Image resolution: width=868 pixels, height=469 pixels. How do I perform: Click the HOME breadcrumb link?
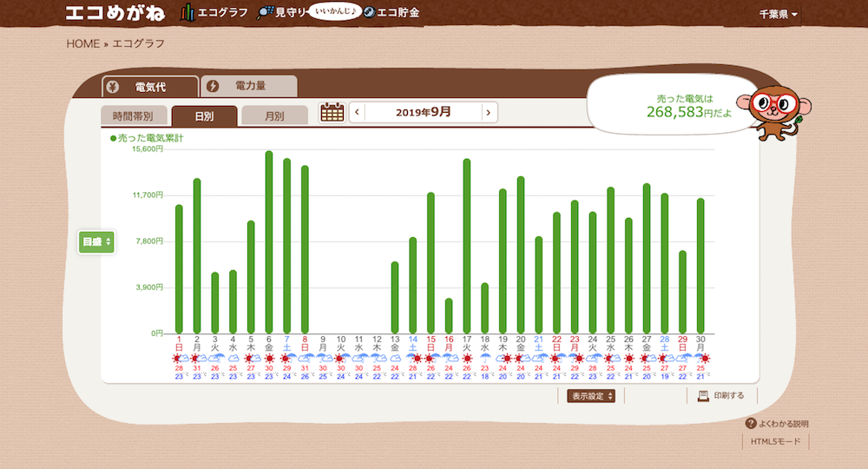click(82, 43)
